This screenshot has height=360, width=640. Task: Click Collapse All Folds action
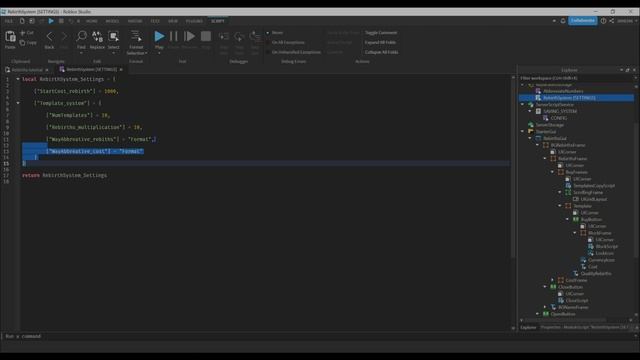point(381,52)
